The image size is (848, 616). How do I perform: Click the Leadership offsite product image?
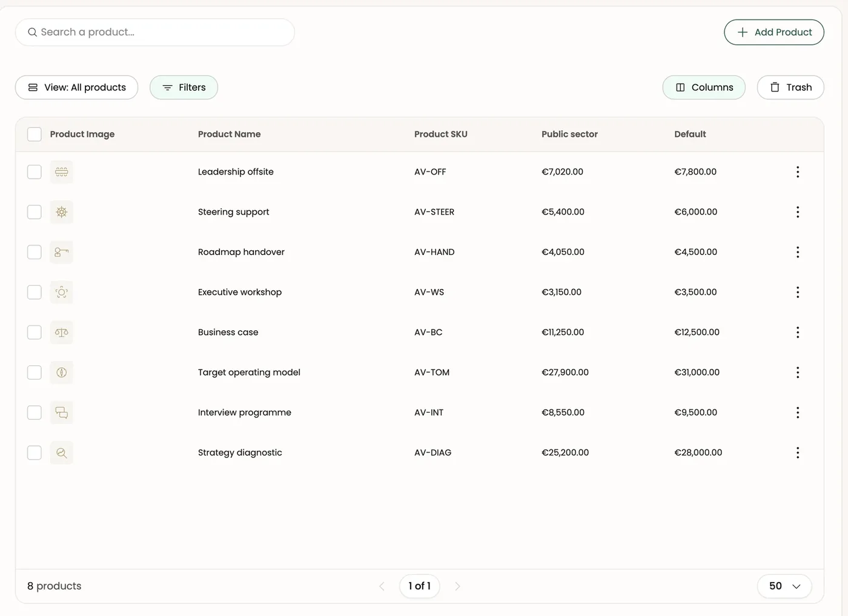[x=61, y=172]
